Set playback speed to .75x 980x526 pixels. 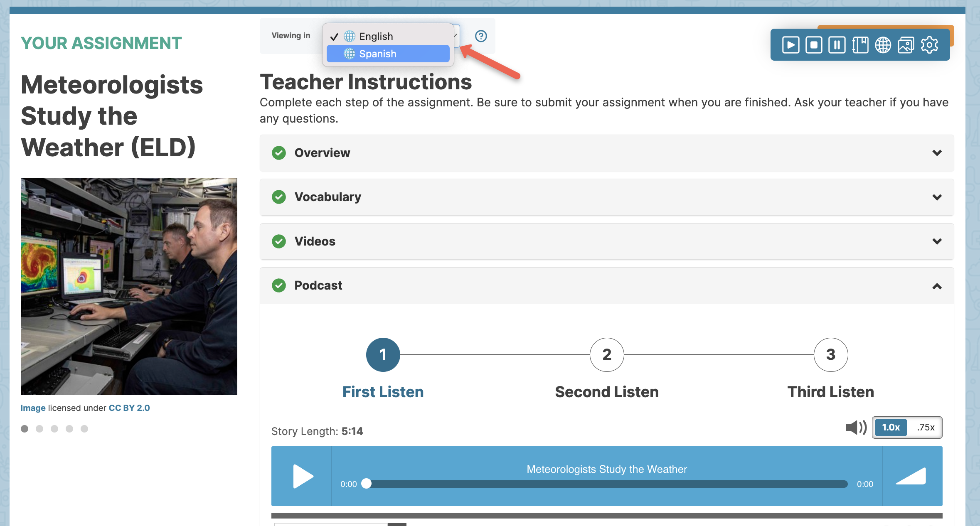(926, 427)
